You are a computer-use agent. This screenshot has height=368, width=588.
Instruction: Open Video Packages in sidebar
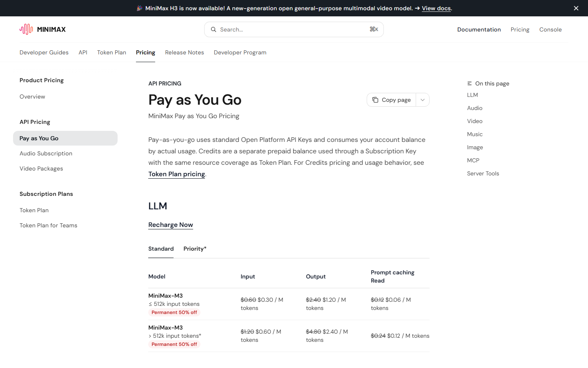41,168
